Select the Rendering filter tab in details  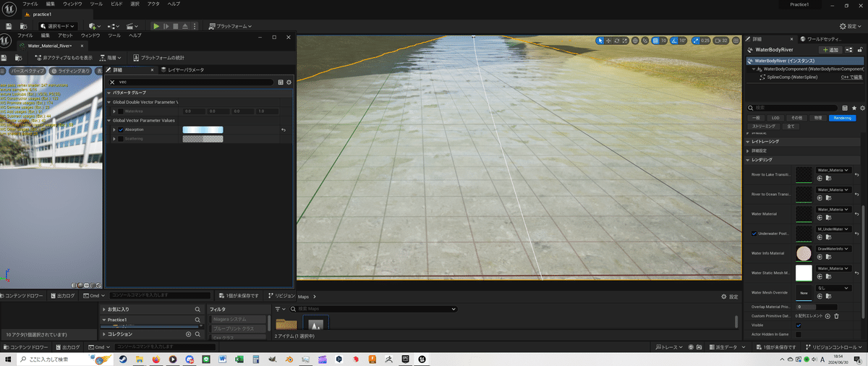pos(842,117)
